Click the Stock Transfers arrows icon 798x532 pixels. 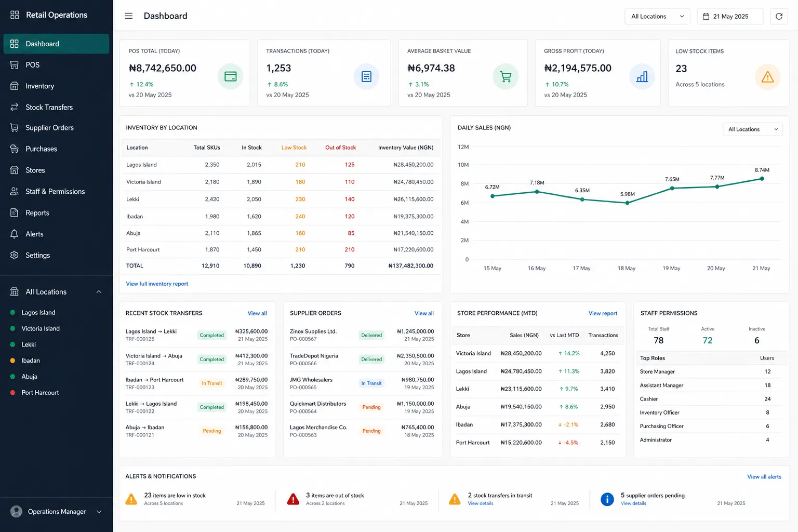click(x=15, y=108)
